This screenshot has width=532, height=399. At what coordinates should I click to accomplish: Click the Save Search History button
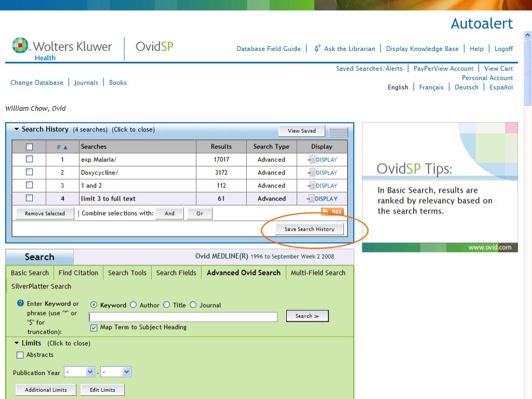pos(310,229)
